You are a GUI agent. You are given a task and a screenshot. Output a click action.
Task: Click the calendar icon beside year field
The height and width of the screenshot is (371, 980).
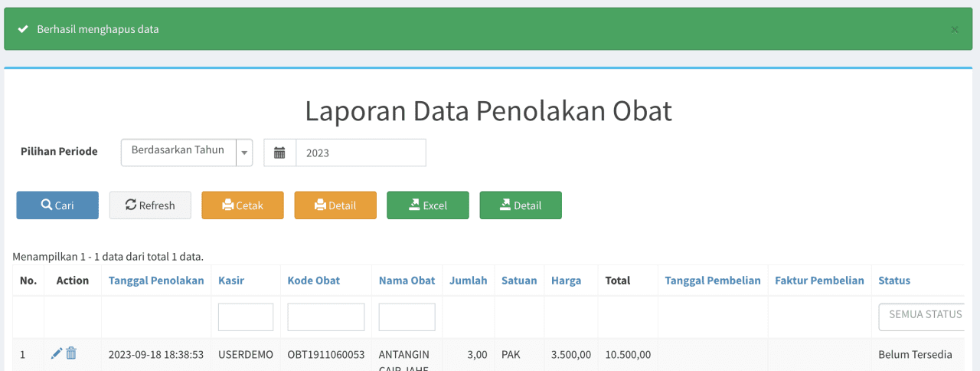coord(279,153)
